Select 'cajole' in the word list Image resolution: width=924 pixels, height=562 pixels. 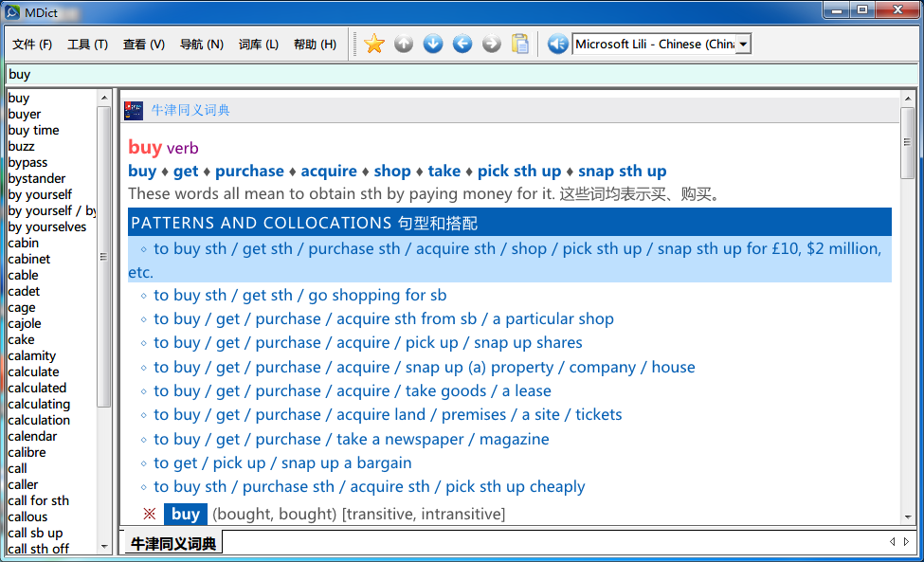click(x=25, y=323)
